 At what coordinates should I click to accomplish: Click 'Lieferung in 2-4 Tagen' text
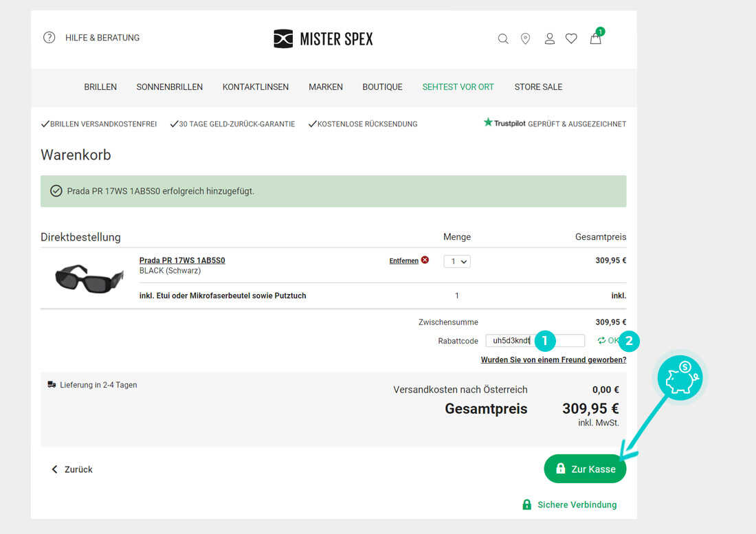(98, 385)
